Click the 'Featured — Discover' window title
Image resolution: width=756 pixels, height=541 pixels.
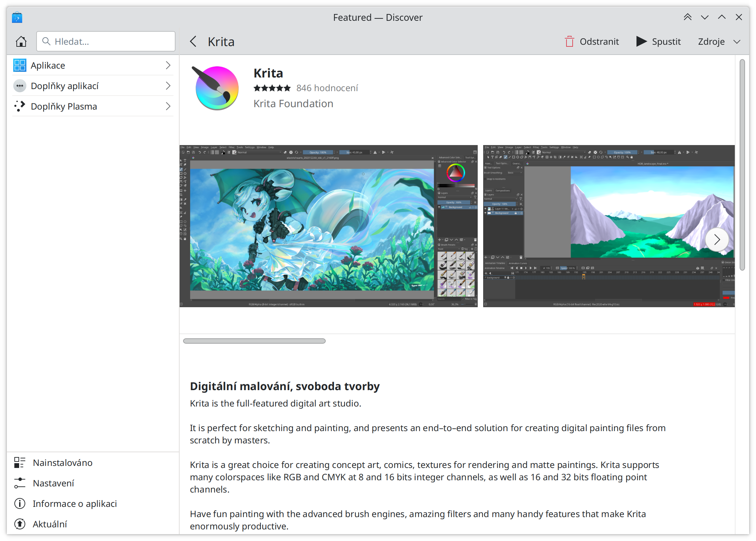coord(378,17)
